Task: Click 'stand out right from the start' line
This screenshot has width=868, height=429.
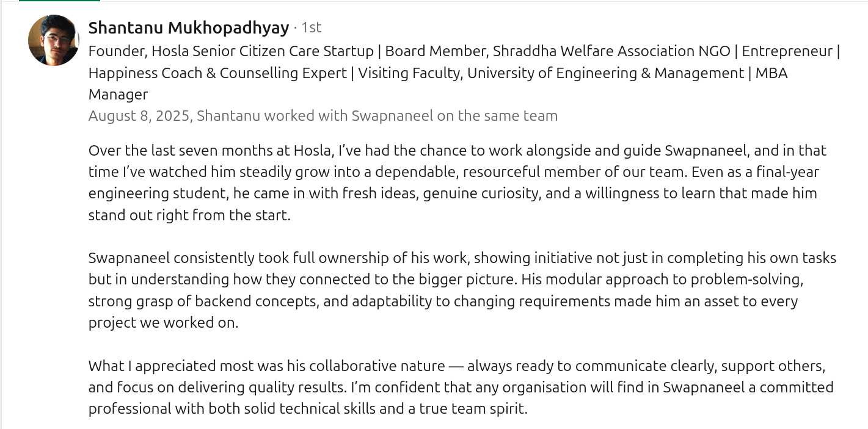Action: [x=189, y=215]
